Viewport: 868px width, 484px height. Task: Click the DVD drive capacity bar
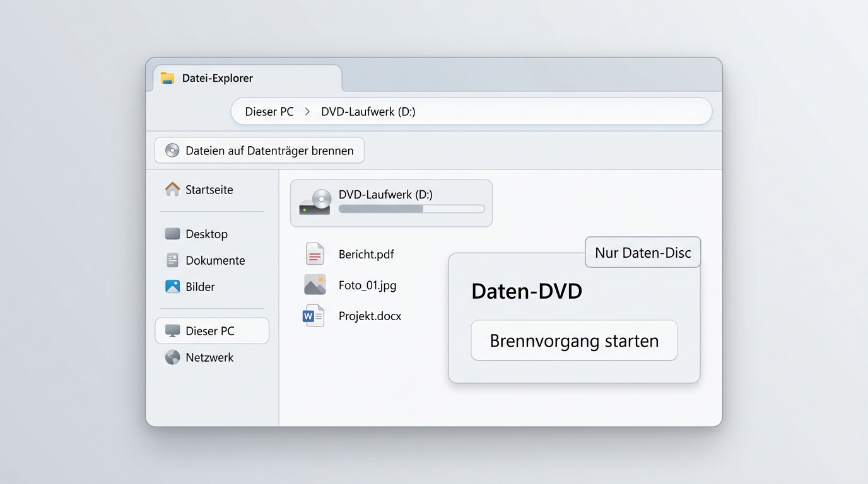pyautogui.click(x=411, y=209)
